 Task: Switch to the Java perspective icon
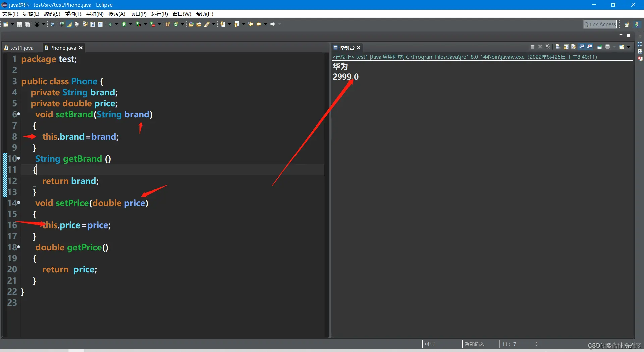tap(637, 24)
